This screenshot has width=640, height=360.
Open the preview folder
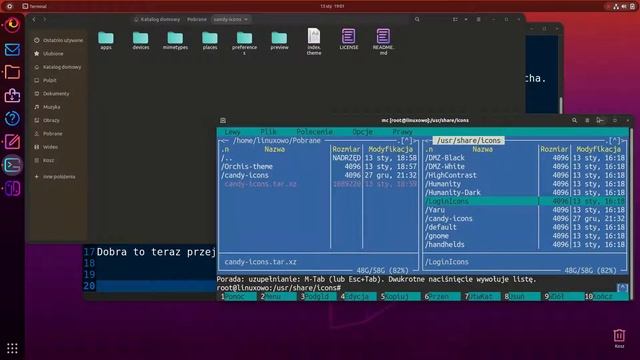coord(279,40)
